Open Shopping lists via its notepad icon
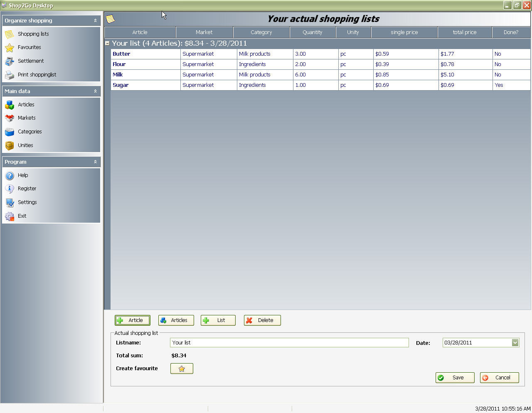532x413 pixels. (10, 34)
